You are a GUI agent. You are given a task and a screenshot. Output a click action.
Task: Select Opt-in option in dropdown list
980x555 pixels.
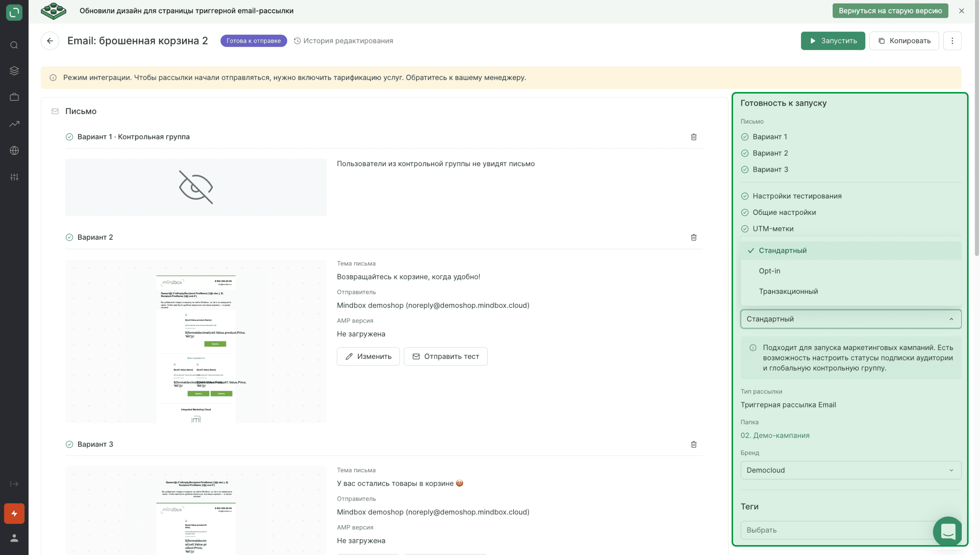coord(851,271)
